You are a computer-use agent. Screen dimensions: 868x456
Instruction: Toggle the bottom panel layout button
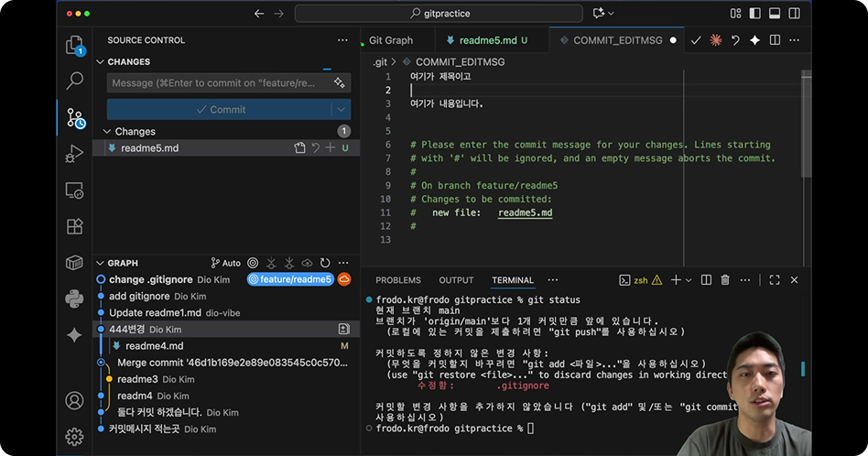[774, 14]
